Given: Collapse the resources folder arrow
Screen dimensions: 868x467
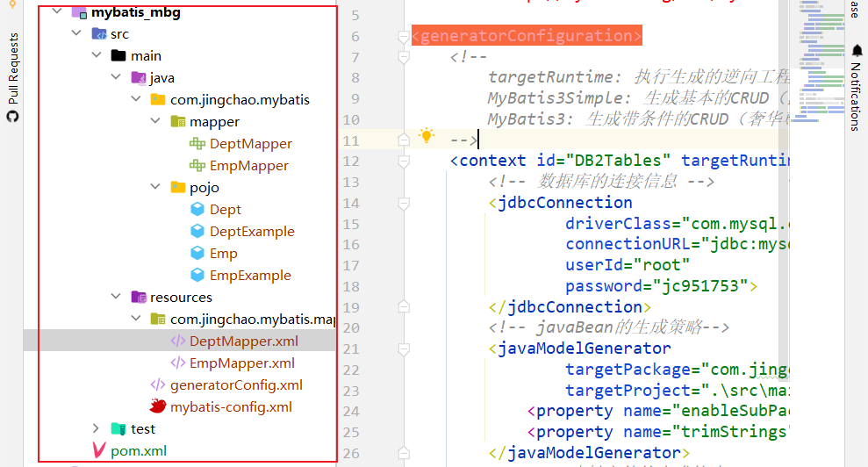Looking at the screenshot, I should 116,297.
